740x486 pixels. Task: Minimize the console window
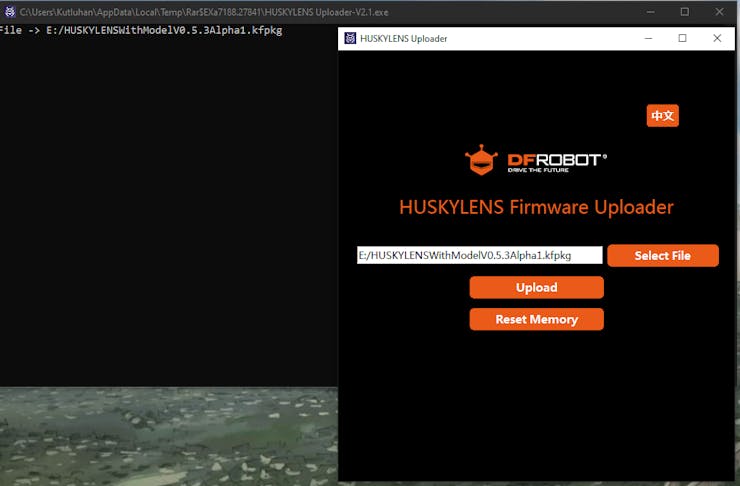tap(650, 12)
